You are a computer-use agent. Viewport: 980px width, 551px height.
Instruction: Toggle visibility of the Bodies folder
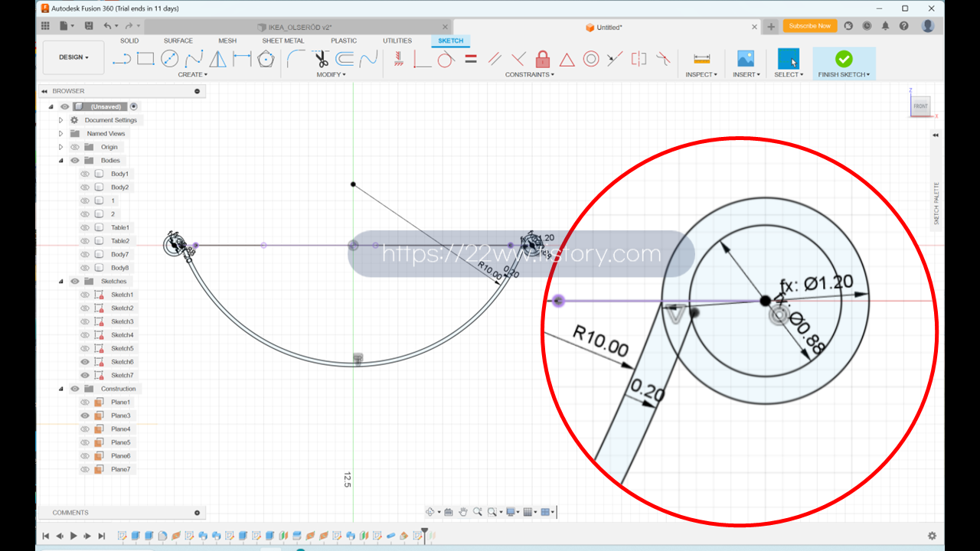[x=75, y=161]
